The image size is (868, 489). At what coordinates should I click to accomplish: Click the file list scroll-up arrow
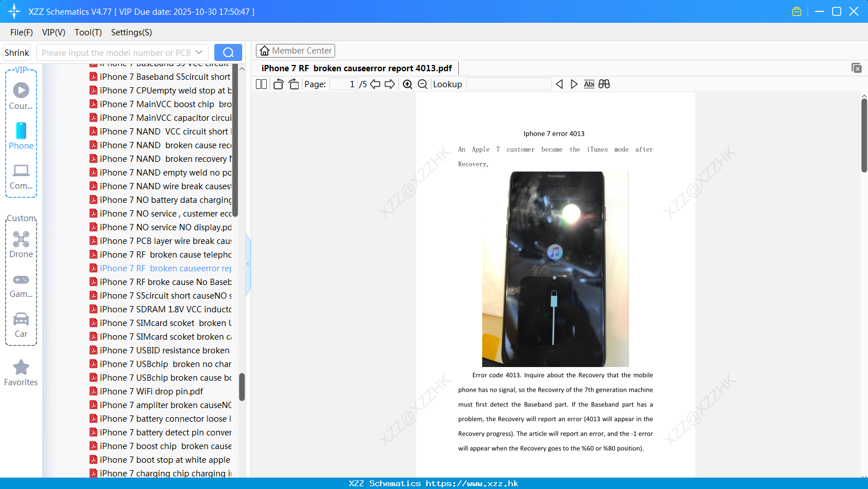242,69
